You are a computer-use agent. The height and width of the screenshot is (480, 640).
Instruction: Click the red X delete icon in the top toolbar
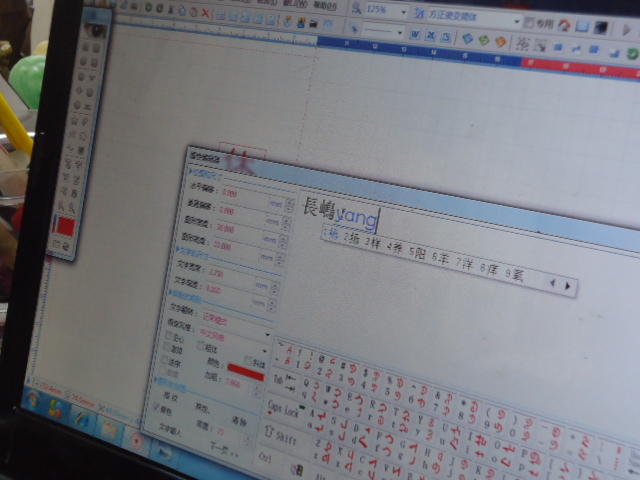tap(206, 13)
